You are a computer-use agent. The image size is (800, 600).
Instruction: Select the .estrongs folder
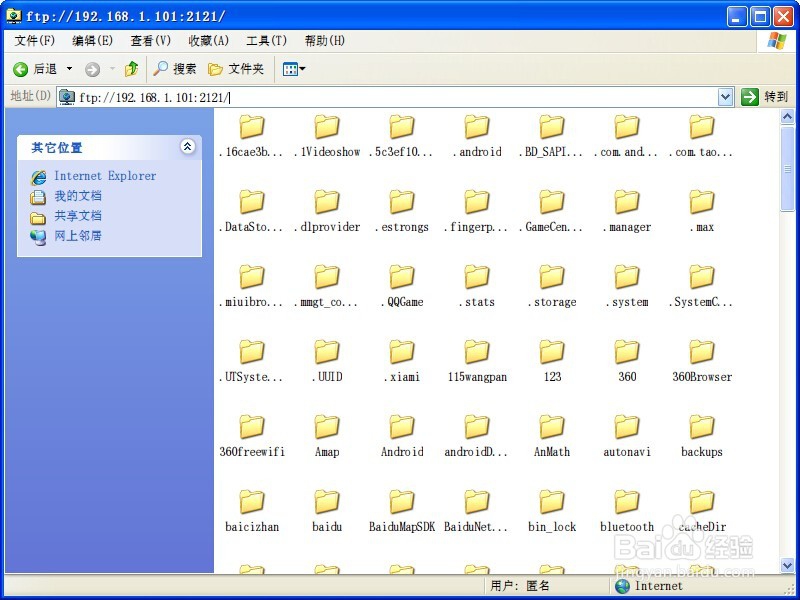pos(402,211)
